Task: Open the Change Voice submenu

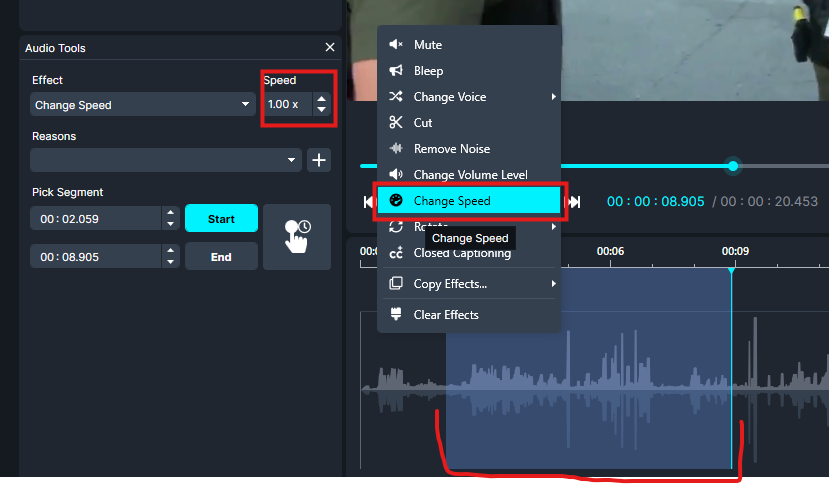Action: point(450,97)
